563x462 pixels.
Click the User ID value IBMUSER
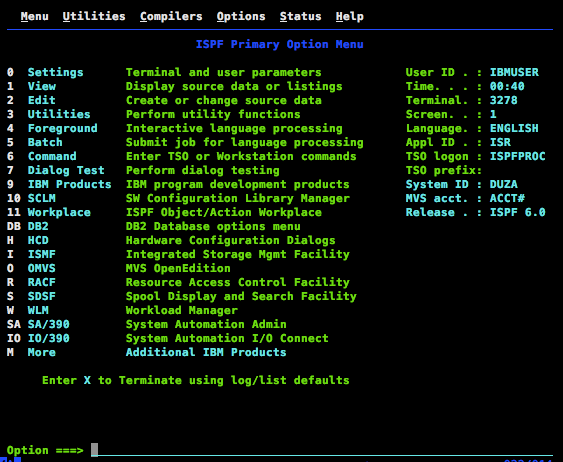(514, 72)
